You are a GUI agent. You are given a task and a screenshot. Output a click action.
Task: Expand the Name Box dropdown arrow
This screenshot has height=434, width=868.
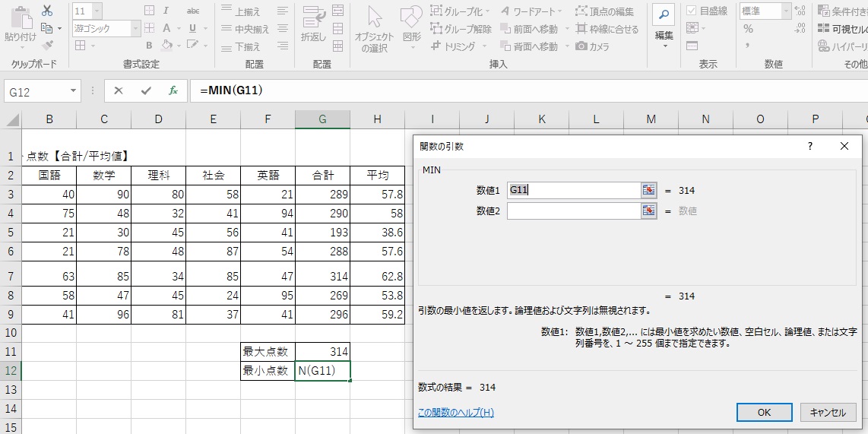(74, 91)
